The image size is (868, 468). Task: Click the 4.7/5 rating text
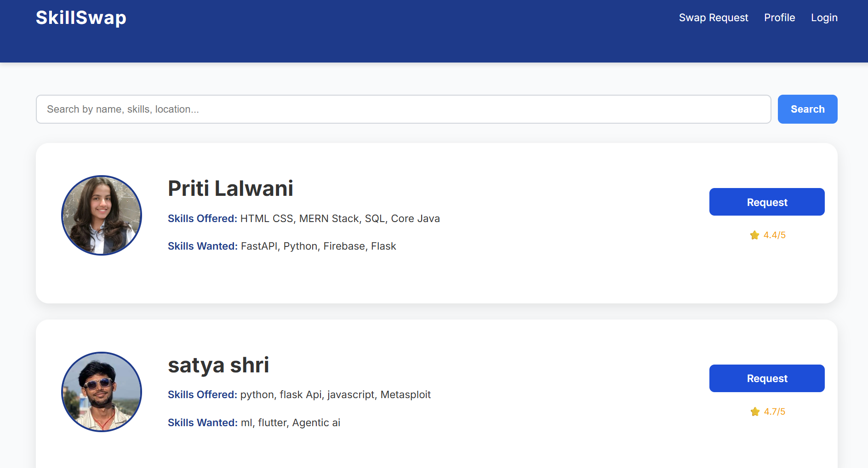[774, 412]
